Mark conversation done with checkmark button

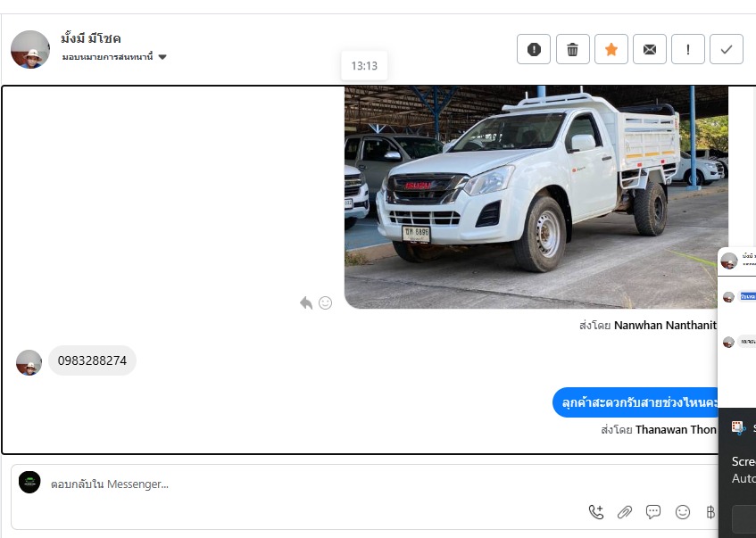click(x=726, y=50)
